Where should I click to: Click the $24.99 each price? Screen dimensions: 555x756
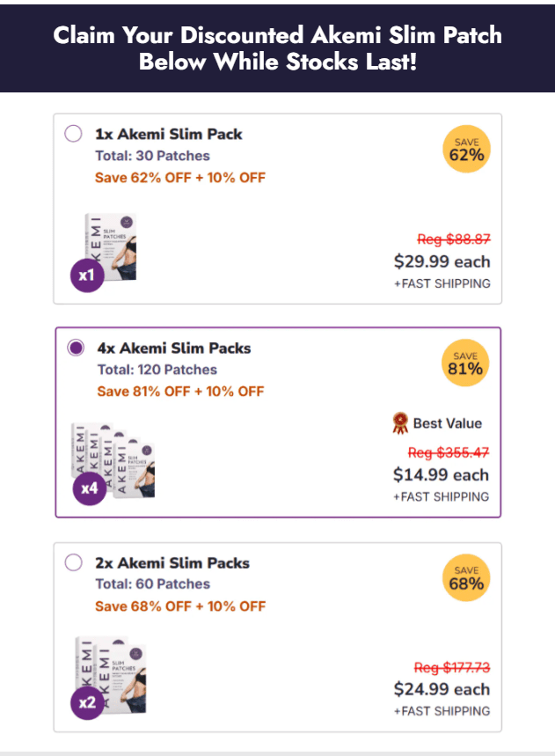pos(442,689)
